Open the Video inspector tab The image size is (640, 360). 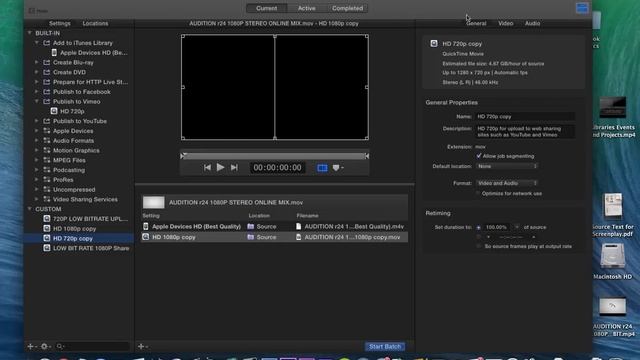506,23
